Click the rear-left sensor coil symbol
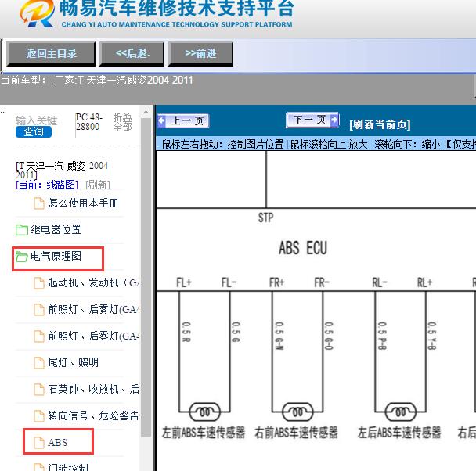Viewport: 476px width, 471px height. [400, 412]
